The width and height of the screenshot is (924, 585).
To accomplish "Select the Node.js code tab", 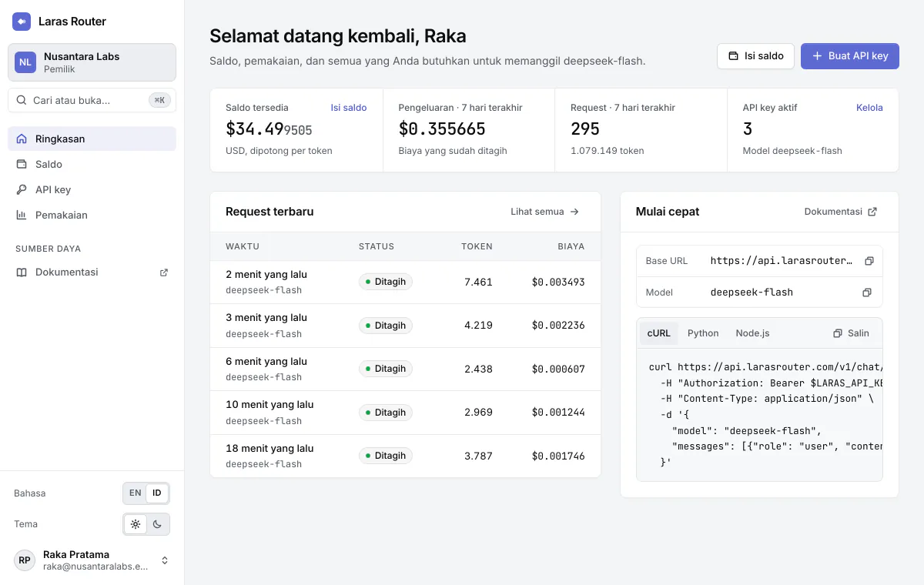I will 752,333.
